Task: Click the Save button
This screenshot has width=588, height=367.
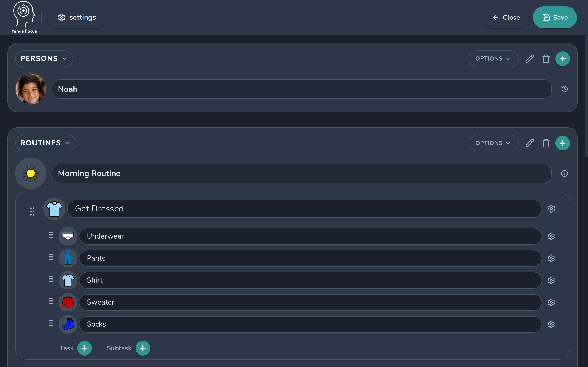Action: pos(555,17)
